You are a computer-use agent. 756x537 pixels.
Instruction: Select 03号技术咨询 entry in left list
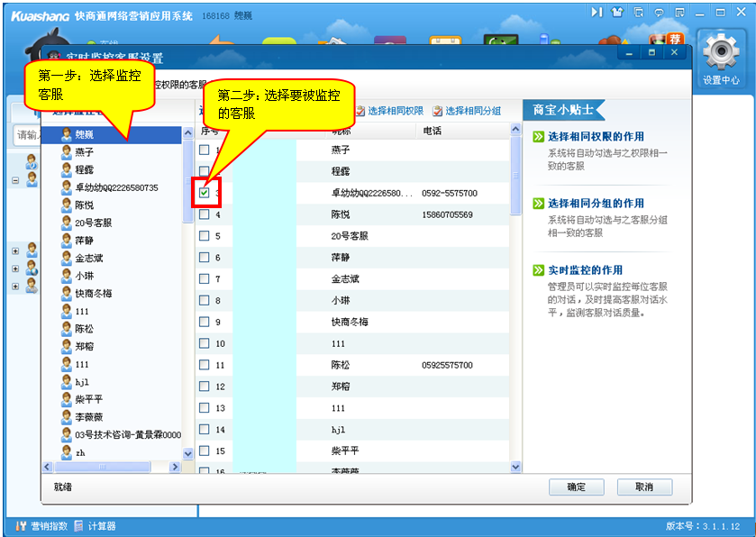(x=127, y=434)
